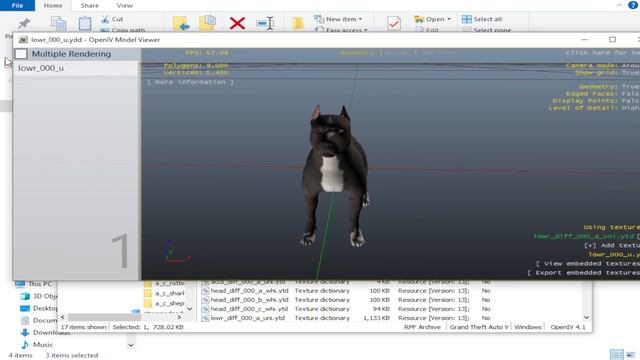Toggle the Multiple Rendering checkbox
640x360 pixels.
21,54
